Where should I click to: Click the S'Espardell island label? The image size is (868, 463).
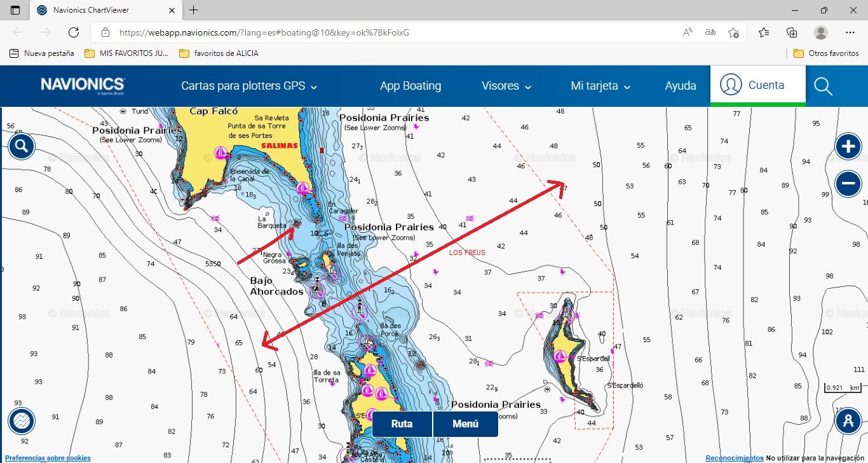[x=593, y=358]
